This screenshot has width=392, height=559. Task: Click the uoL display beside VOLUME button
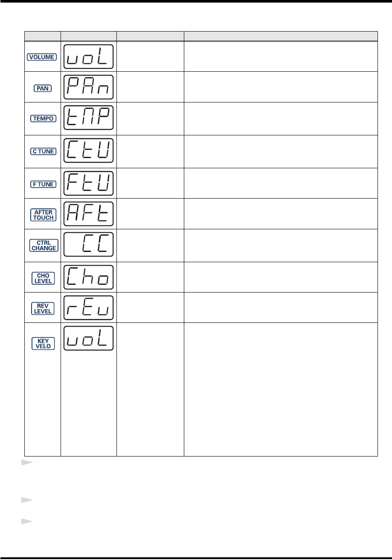89,56
